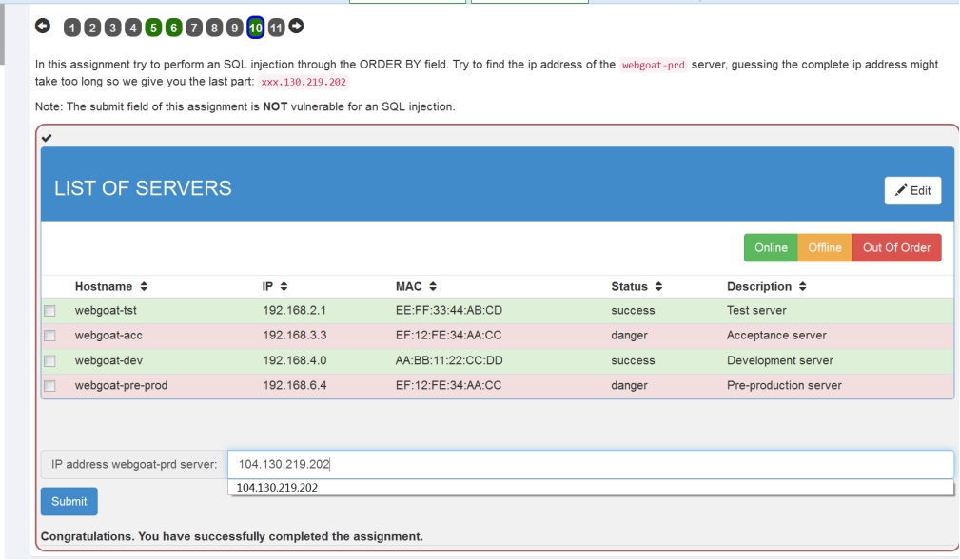Select current lesson page 10
Image resolution: width=960 pixels, height=560 pixels.
click(255, 28)
